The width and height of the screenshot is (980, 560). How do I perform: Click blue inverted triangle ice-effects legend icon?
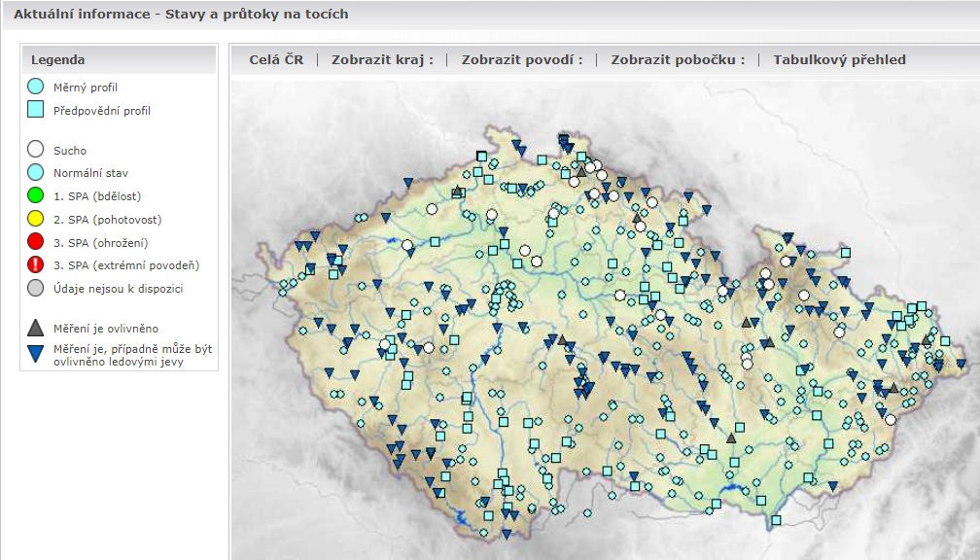tap(36, 354)
